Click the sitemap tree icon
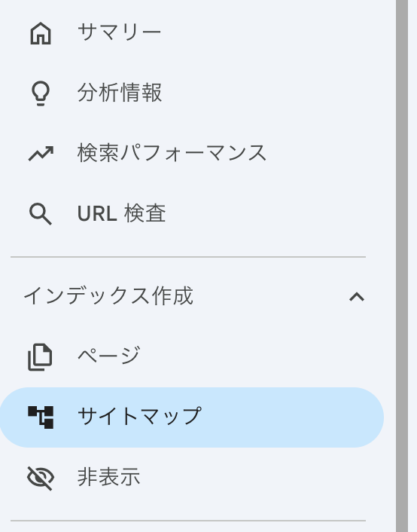The image size is (417, 532). pos(41,417)
